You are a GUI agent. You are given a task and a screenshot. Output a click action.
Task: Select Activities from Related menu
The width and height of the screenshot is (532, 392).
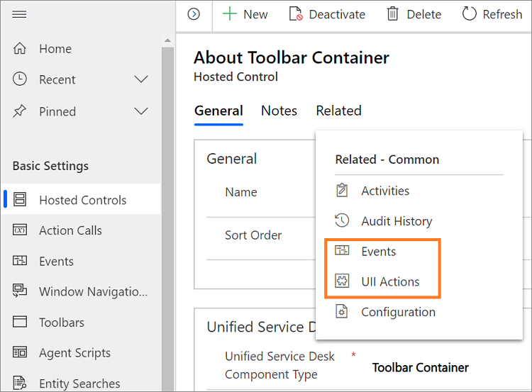click(385, 191)
